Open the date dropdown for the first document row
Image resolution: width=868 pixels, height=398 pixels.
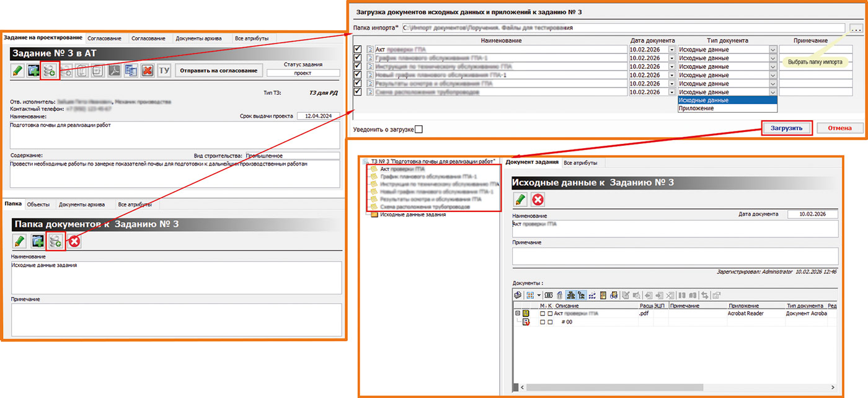tap(671, 50)
